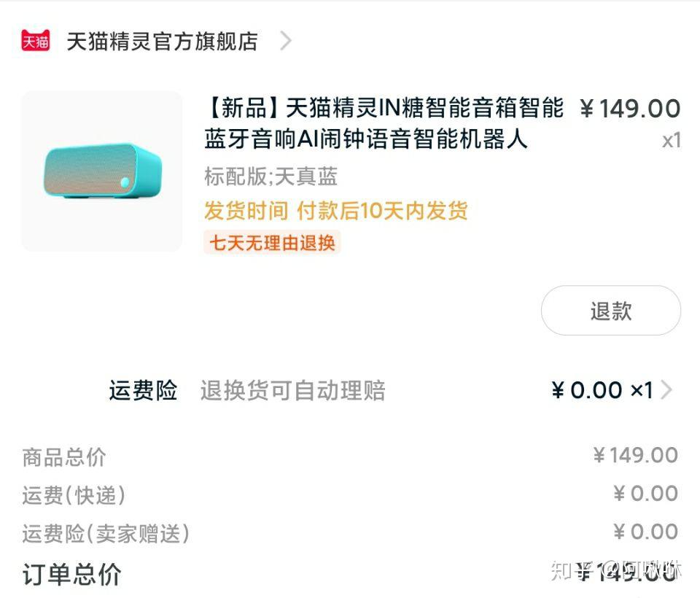Image resolution: width=700 pixels, height=598 pixels.
Task: Select the 商品总价 row label
Action: tap(64, 457)
